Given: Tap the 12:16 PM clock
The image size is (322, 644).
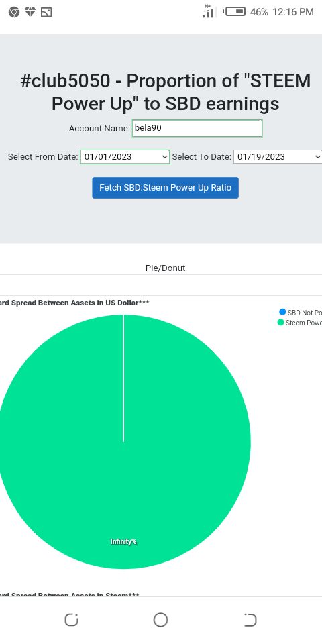Looking at the screenshot, I should pos(293,12).
